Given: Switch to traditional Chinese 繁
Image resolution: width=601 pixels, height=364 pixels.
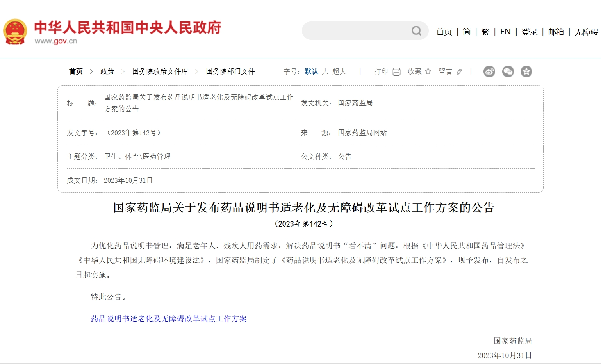Looking at the screenshot, I should click(x=485, y=32).
